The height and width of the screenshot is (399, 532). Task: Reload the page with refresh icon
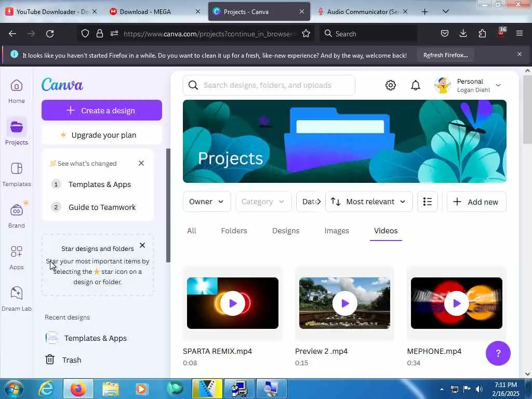[50, 34]
